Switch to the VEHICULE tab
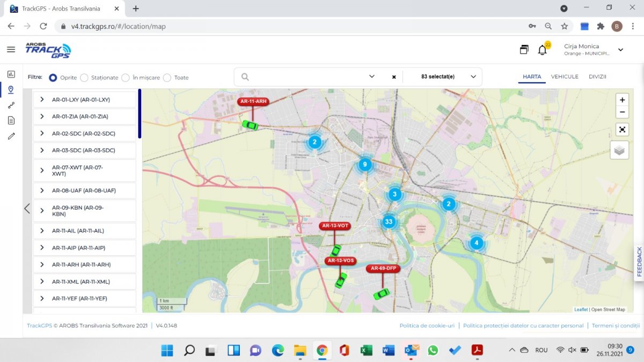 click(x=565, y=77)
